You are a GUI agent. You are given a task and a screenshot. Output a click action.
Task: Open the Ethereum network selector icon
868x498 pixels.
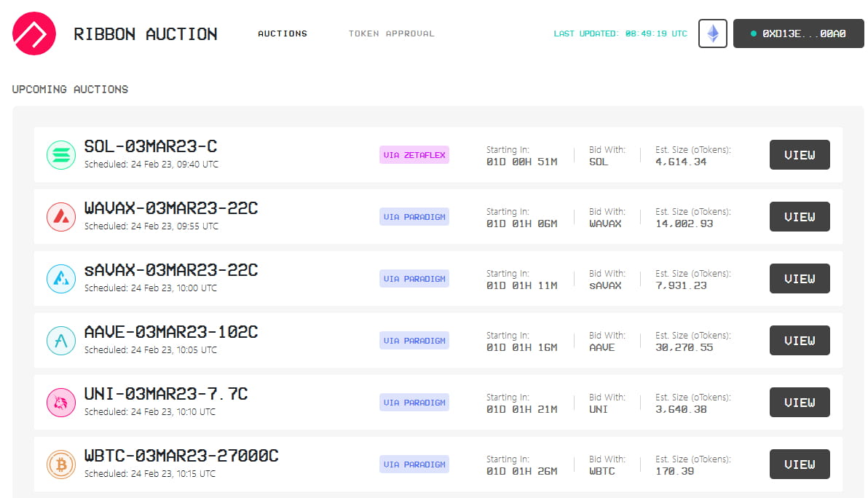tap(712, 33)
